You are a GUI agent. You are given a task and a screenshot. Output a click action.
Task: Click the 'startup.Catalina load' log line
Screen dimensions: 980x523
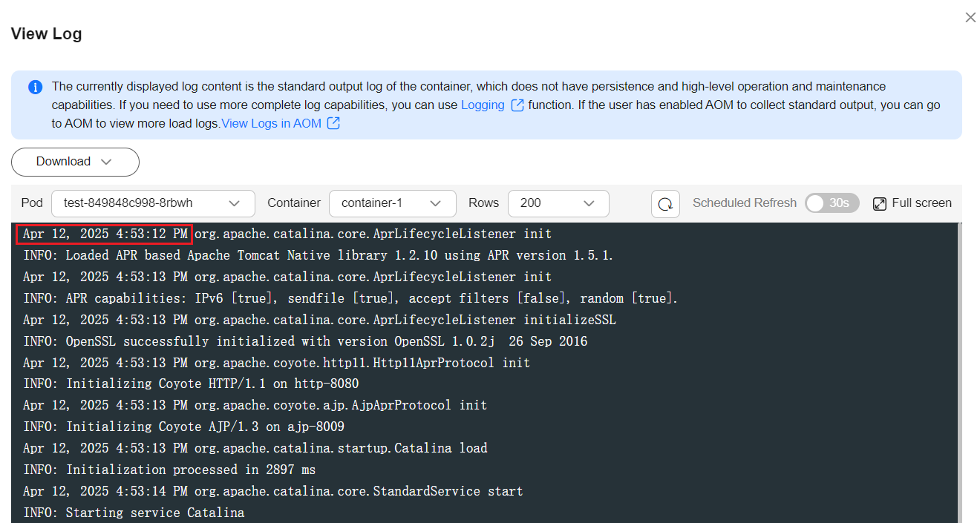point(255,449)
